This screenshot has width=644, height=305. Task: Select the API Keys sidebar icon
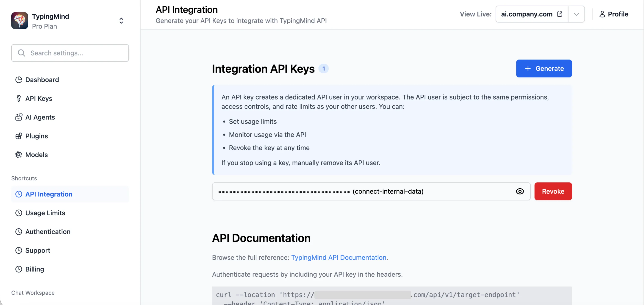pos(19,98)
